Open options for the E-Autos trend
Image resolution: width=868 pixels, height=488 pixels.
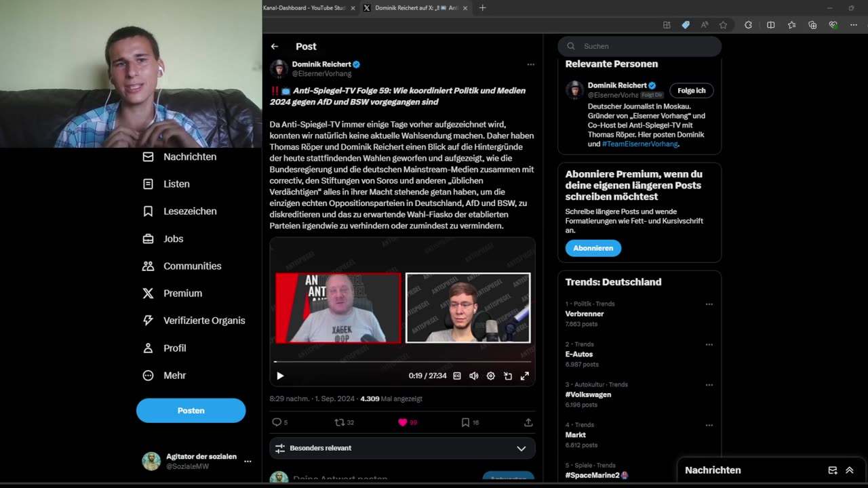[x=709, y=344]
